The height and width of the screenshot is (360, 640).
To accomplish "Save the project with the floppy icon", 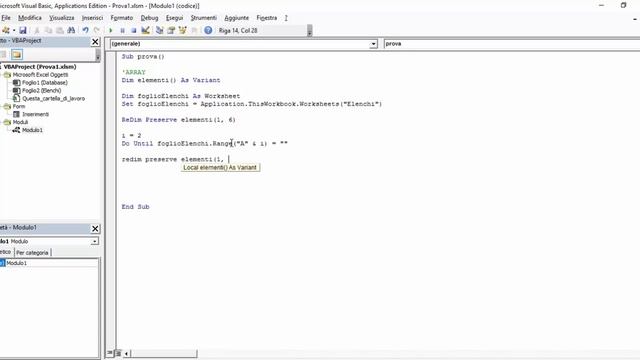I will click(23, 30).
